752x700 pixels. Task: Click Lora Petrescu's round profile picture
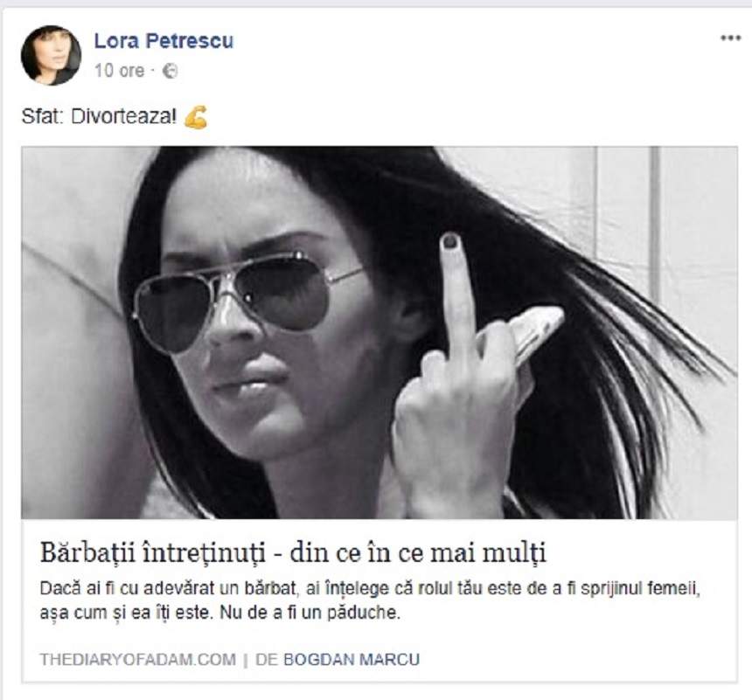pos(51,55)
